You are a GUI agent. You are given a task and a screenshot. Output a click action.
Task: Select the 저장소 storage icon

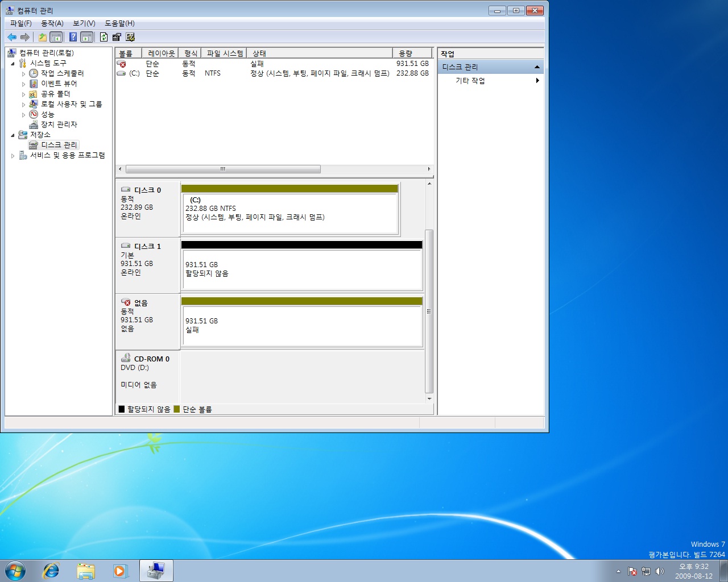pyautogui.click(x=23, y=135)
